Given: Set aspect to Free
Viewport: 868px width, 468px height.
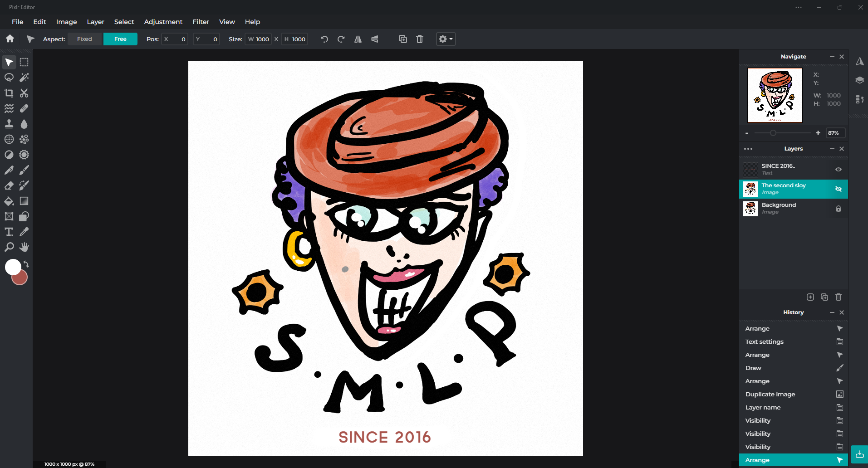Looking at the screenshot, I should 120,39.
